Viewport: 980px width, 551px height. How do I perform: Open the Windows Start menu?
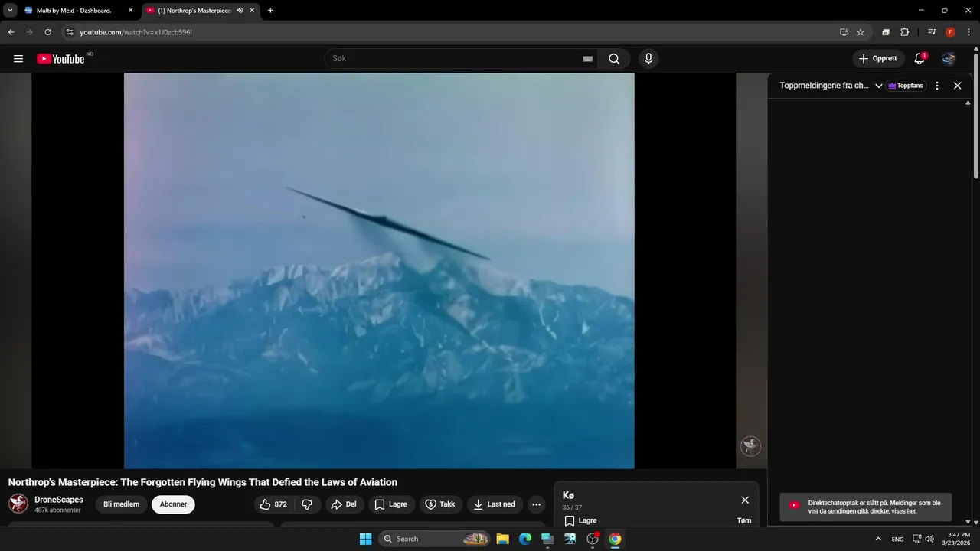pyautogui.click(x=365, y=539)
